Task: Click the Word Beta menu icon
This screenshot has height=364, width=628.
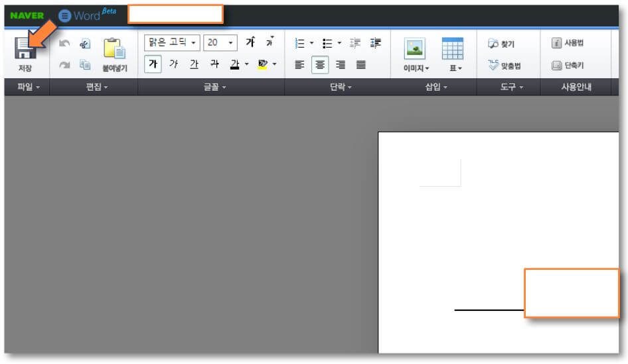Action: (x=64, y=16)
